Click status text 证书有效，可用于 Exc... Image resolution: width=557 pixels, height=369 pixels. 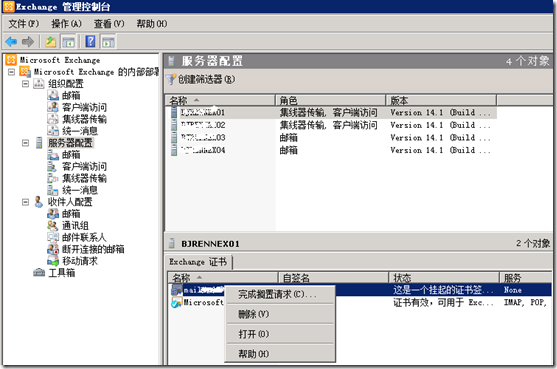coord(443,303)
